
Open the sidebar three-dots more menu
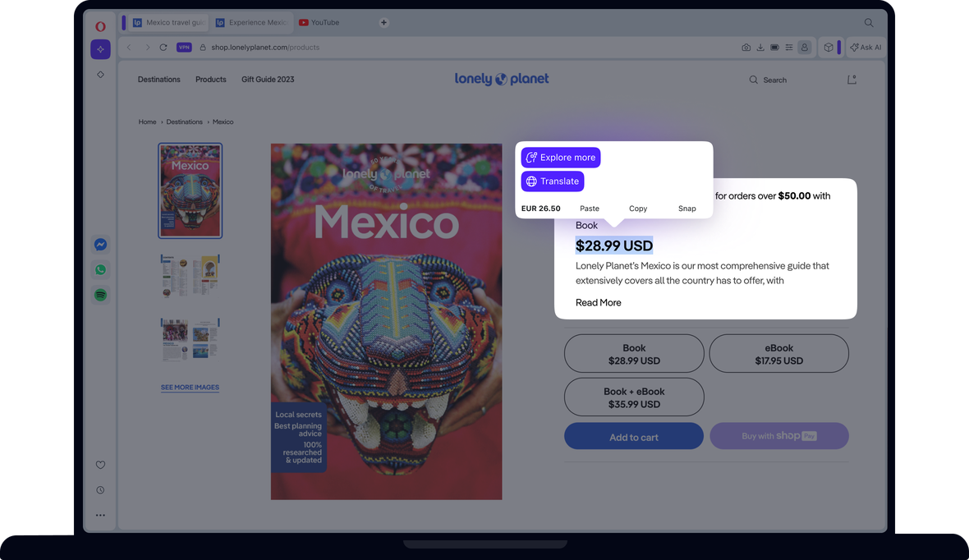(x=100, y=516)
